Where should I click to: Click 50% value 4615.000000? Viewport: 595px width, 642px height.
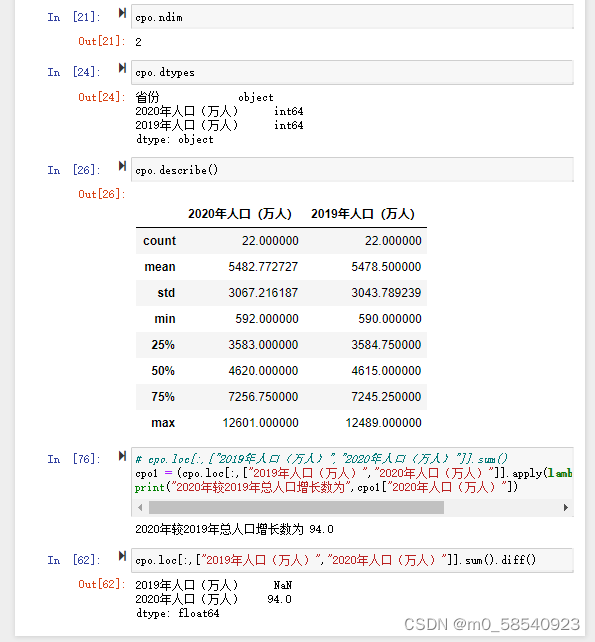pyautogui.click(x=386, y=371)
